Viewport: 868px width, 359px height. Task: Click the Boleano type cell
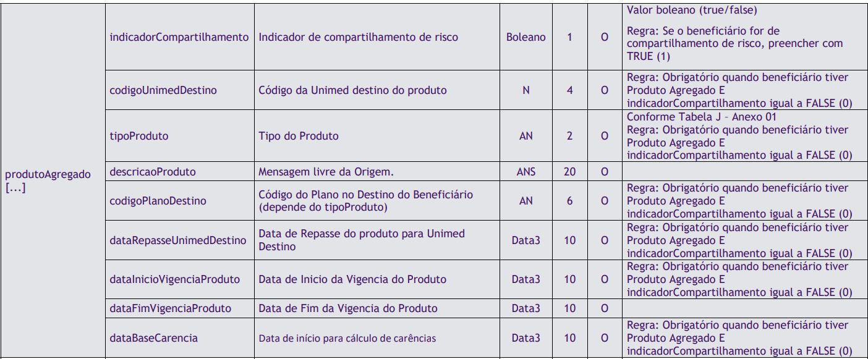[x=525, y=37]
